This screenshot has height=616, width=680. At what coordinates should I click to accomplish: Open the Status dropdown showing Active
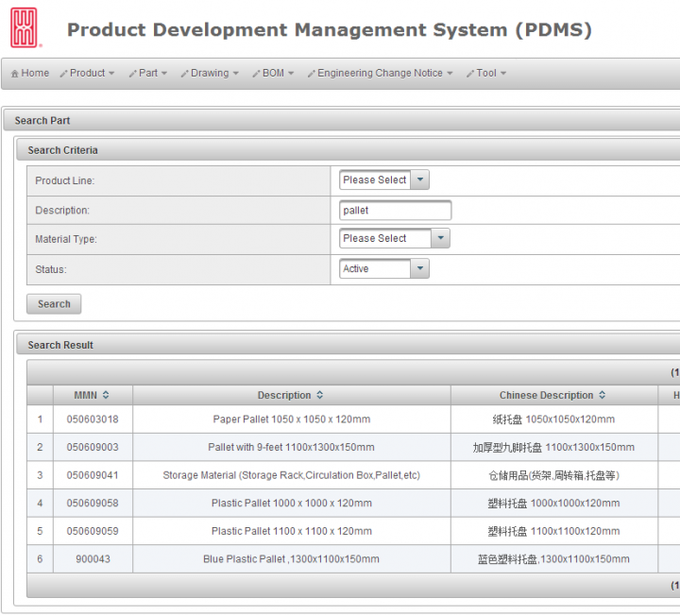[420, 268]
